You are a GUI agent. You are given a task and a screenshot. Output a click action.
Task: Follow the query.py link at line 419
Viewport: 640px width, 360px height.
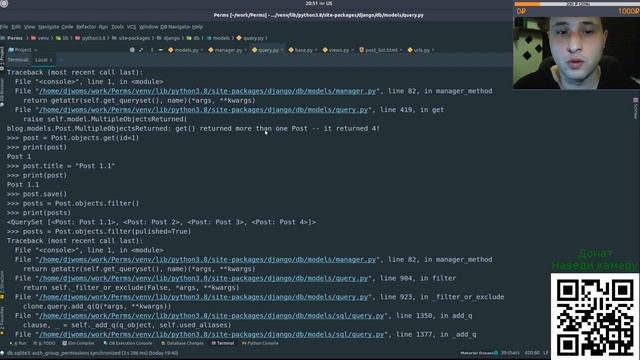coord(204,110)
